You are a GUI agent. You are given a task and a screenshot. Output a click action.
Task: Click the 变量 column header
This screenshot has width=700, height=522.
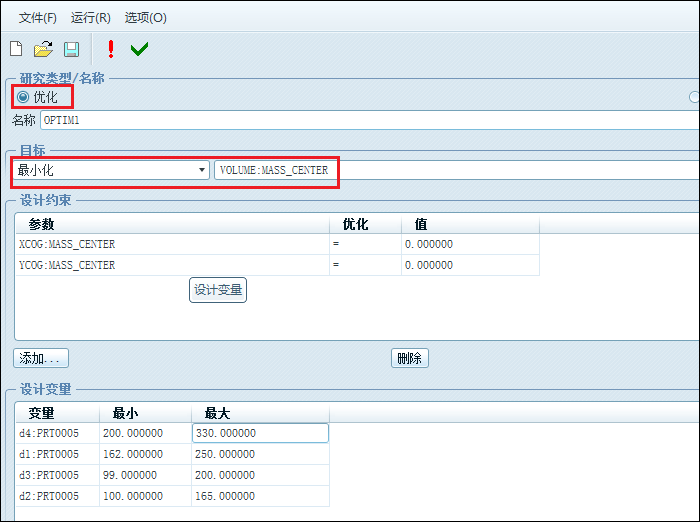point(57,413)
